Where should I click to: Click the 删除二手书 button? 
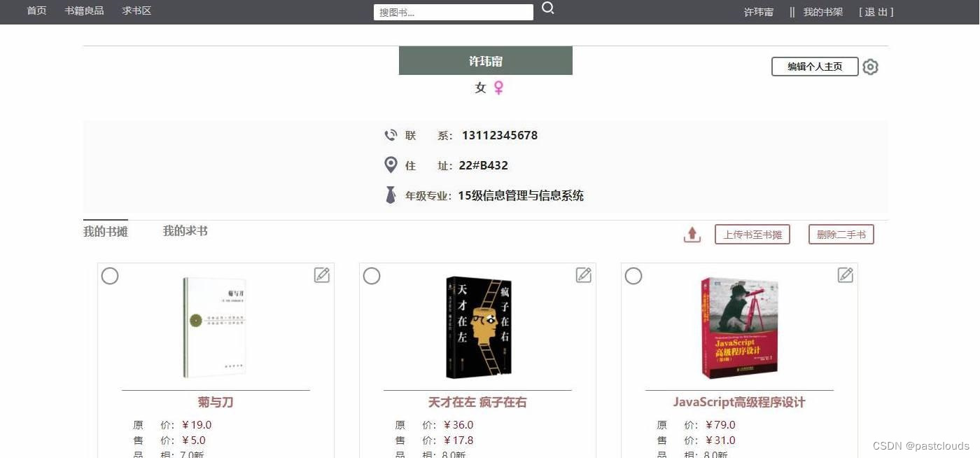coord(841,235)
